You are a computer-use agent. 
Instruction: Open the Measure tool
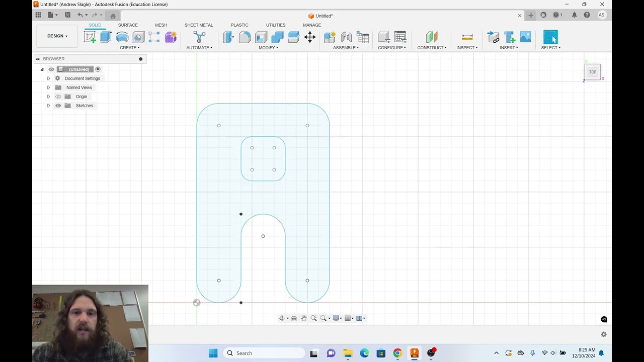point(467,37)
